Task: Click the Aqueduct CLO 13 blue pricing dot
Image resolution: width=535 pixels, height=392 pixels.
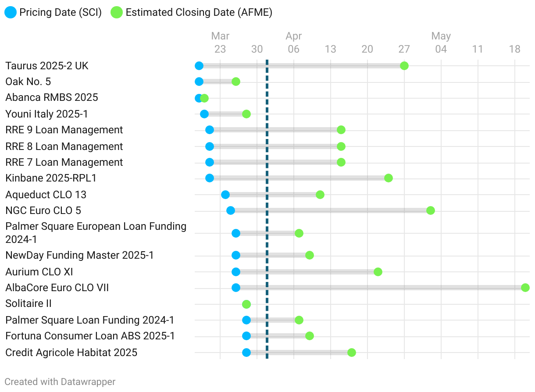Action: tap(225, 195)
